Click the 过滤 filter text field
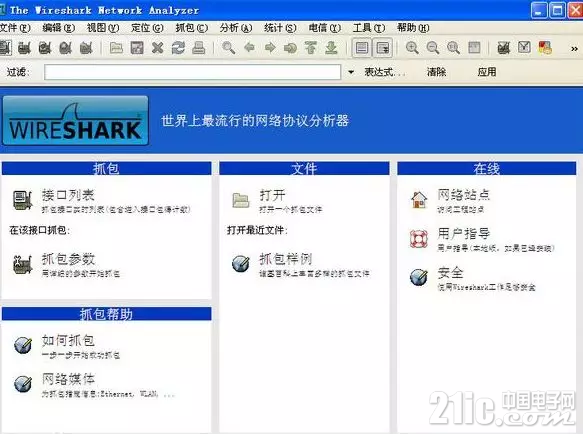 pos(192,72)
